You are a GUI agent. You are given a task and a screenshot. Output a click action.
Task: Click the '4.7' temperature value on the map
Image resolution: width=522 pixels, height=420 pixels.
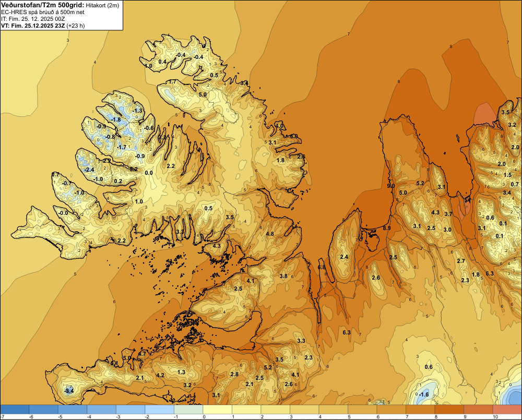click(x=142, y=354)
